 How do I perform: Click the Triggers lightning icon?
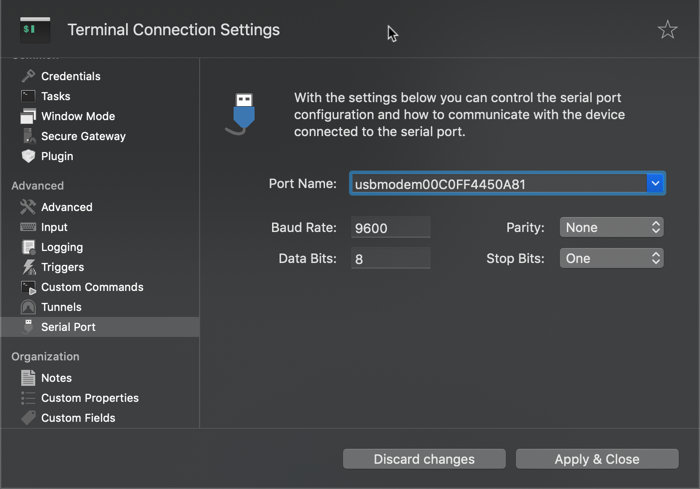29,267
